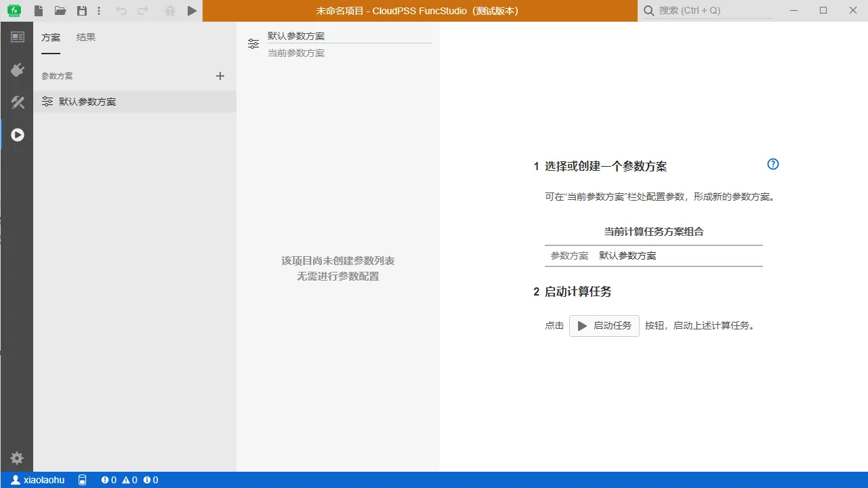Click the redo arrow in toolbar
This screenshot has width=868, height=488.
[x=143, y=11]
